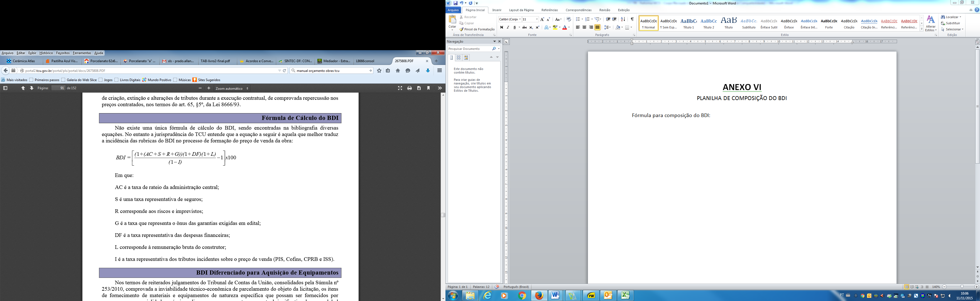Go to previous page in PDF viewer

coord(23,88)
